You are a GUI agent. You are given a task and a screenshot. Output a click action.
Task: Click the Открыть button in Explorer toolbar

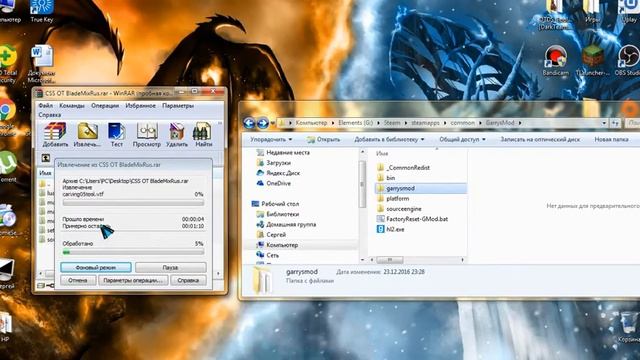324,140
